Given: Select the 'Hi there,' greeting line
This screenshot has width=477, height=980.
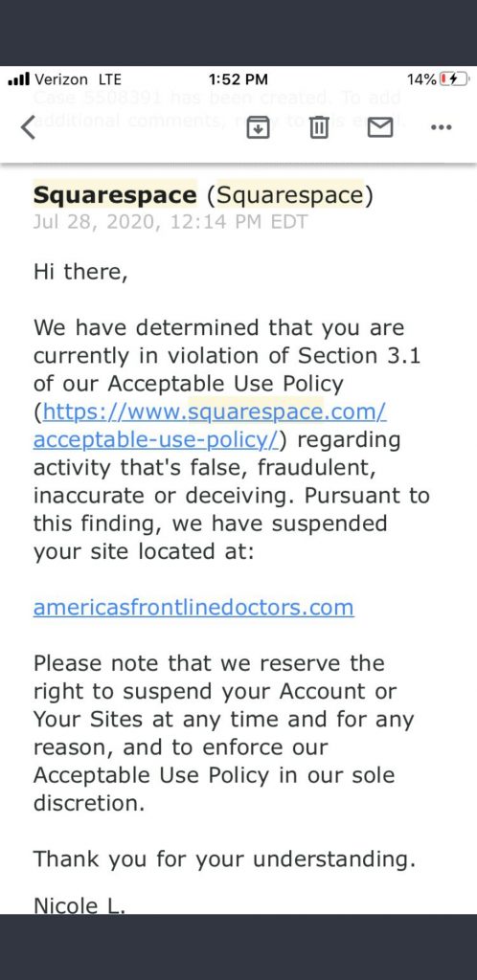Looking at the screenshot, I should point(80,273).
